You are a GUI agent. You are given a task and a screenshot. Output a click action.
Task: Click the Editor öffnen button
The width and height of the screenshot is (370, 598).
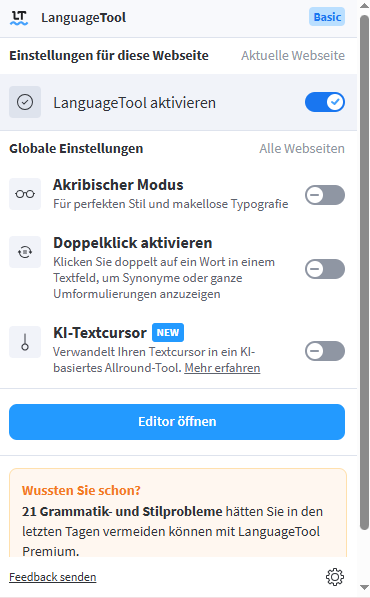coord(177,422)
